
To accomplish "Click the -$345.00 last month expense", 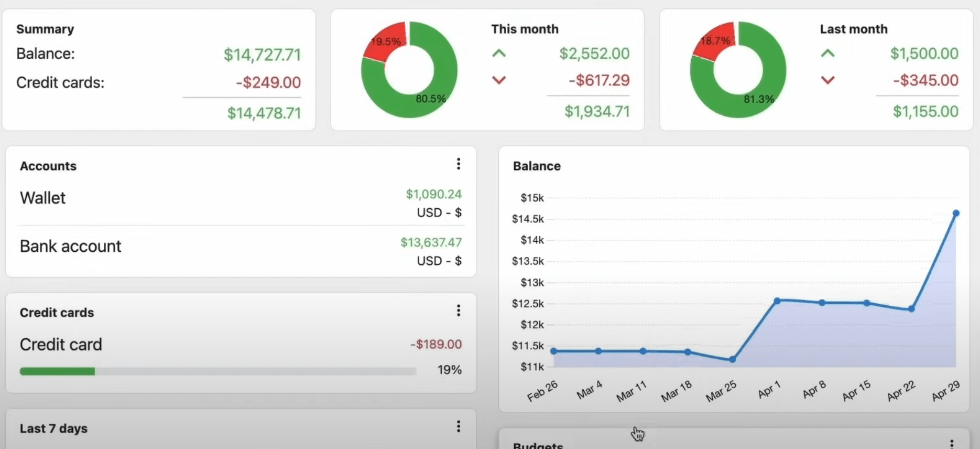I will point(925,80).
